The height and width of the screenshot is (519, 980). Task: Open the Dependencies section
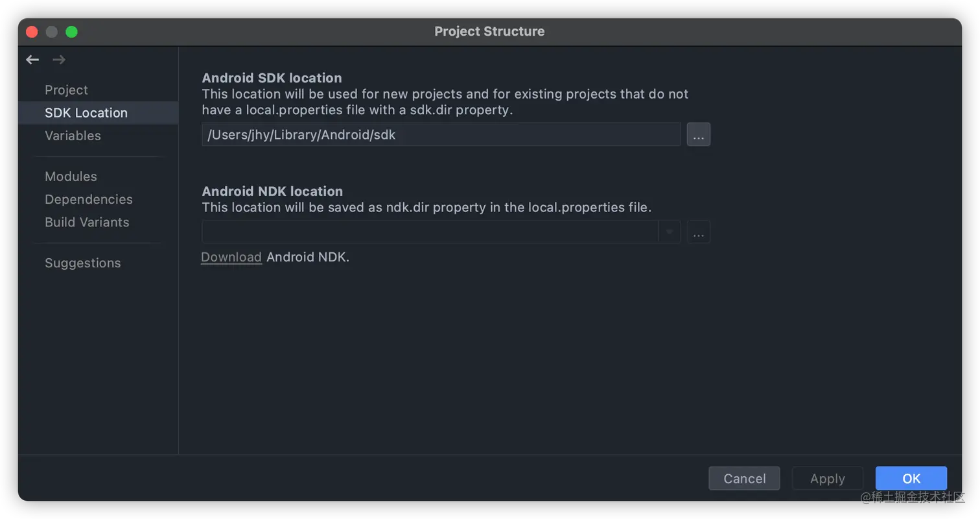89,199
